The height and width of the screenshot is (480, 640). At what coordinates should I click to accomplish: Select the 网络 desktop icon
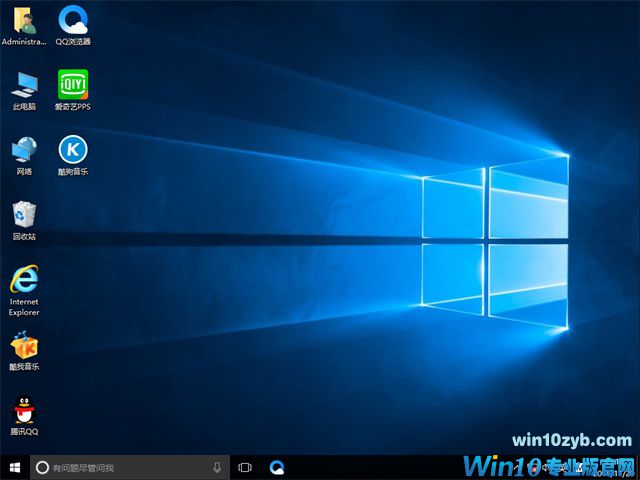click(24, 156)
